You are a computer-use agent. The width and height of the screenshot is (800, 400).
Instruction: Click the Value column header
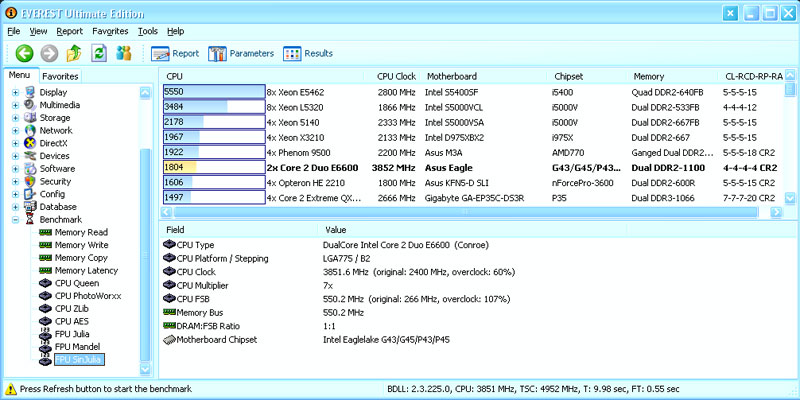tap(472, 230)
